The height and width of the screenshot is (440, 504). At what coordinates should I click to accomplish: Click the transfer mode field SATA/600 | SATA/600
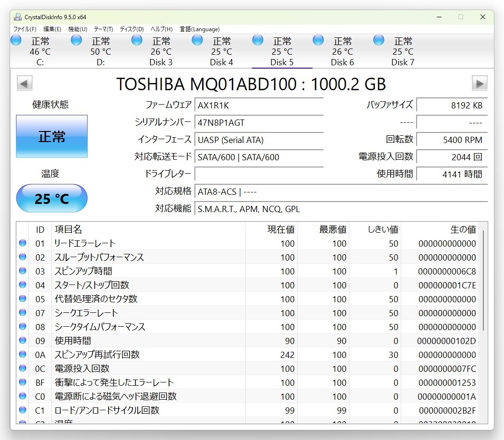coord(259,157)
